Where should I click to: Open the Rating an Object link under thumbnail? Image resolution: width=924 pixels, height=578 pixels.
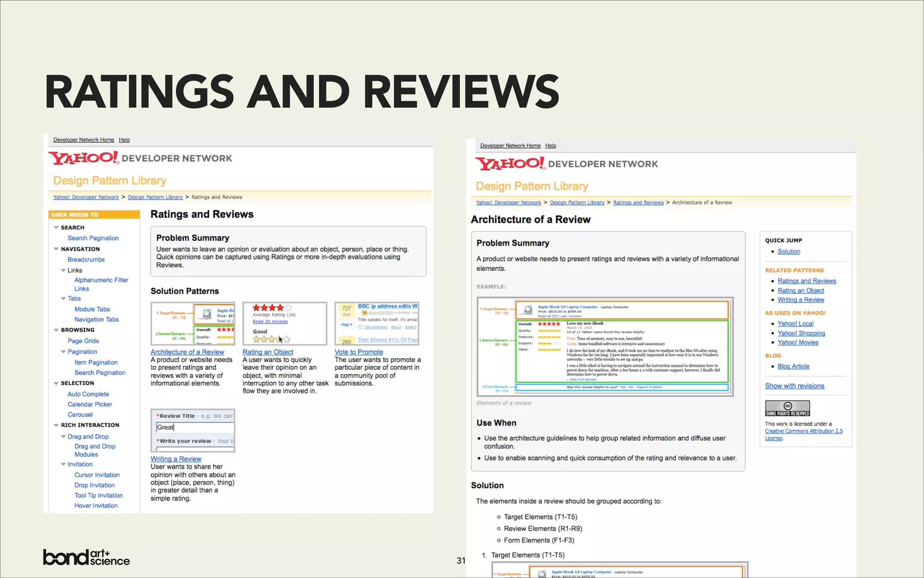[x=268, y=352]
